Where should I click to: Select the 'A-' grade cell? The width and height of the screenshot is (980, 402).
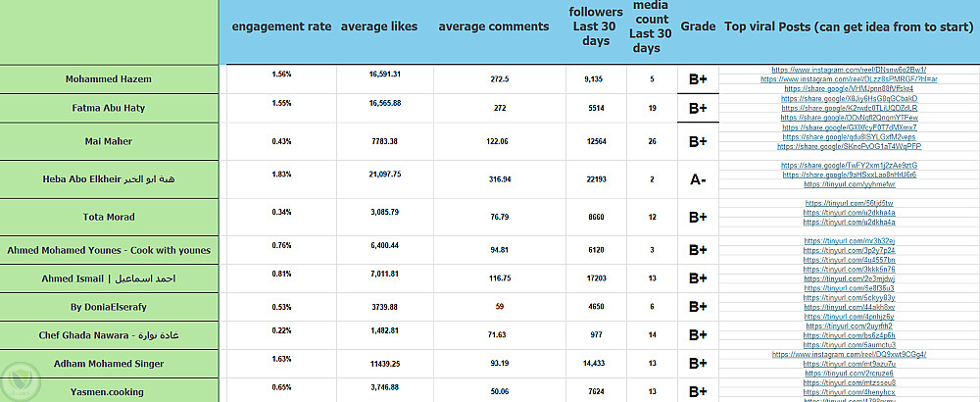(x=698, y=179)
